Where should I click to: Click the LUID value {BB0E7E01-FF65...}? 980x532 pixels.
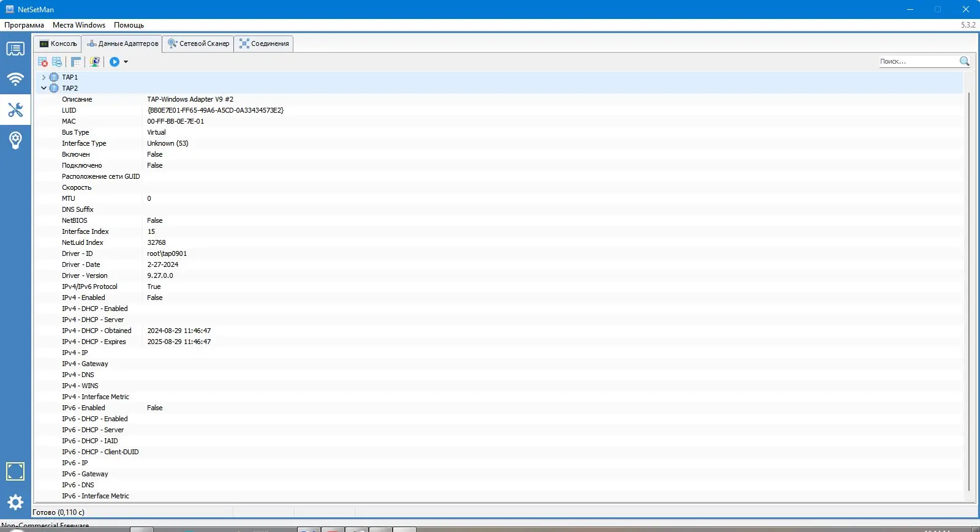click(x=216, y=110)
